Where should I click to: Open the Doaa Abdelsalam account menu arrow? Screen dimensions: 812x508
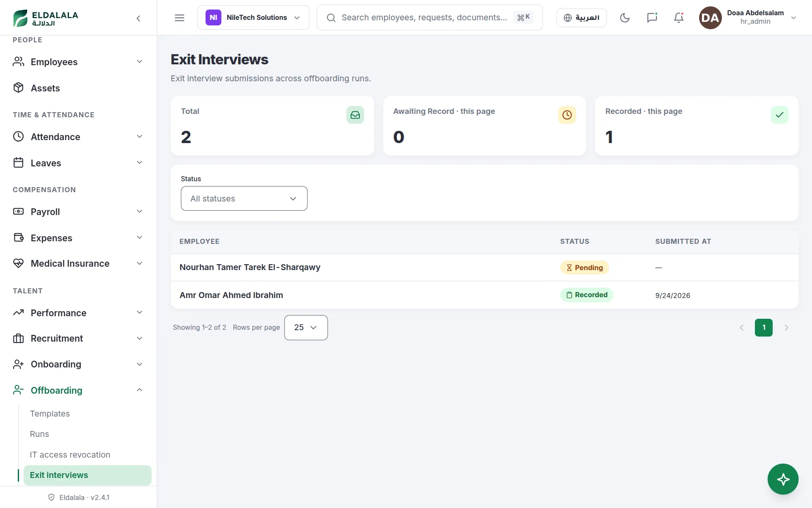(x=793, y=18)
